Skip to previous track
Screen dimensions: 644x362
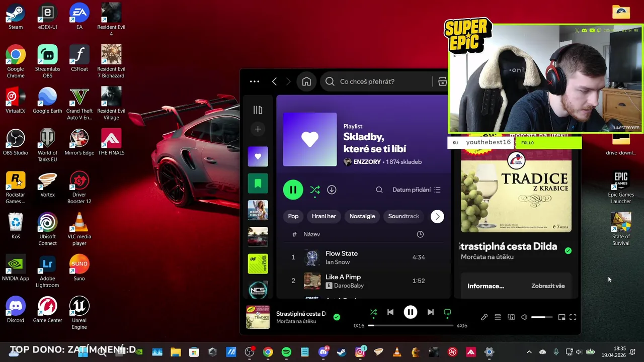tap(390, 312)
